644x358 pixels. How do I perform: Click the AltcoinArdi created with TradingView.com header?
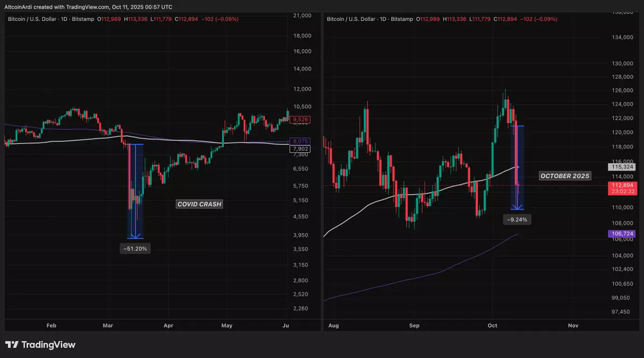89,7
